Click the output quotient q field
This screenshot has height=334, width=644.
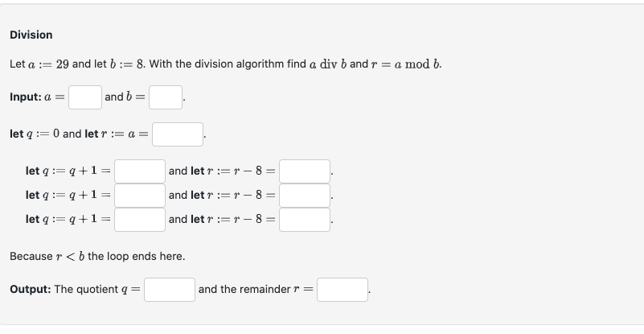coord(170,290)
